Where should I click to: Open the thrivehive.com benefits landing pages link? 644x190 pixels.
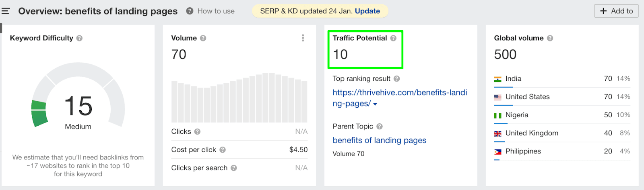coord(399,93)
